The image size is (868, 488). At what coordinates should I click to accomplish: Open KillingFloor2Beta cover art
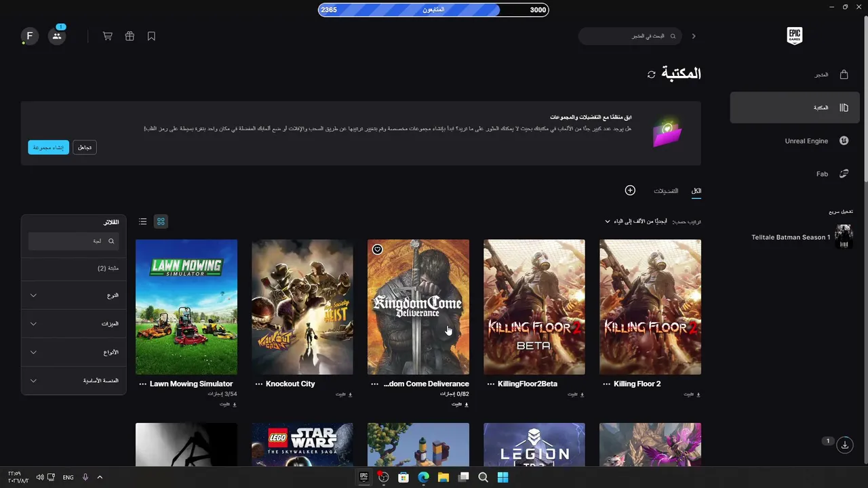(x=534, y=307)
